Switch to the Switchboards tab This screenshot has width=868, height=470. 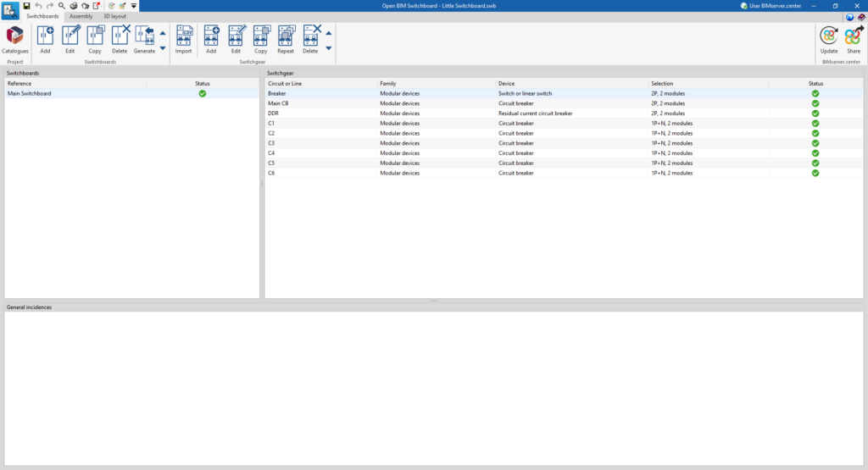[42, 17]
